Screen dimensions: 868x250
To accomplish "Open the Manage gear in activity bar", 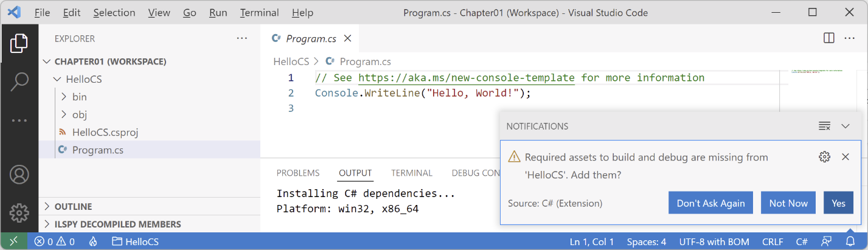I will coord(19,213).
